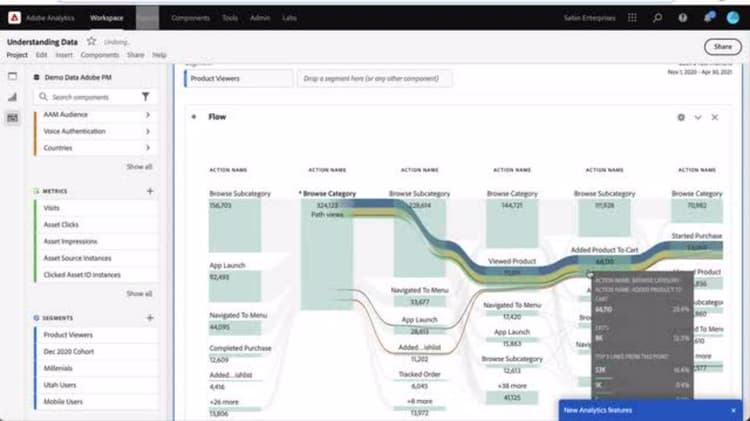Open the help question mark icon
Screen dimensions: 750x421
[x=683, y=18]
